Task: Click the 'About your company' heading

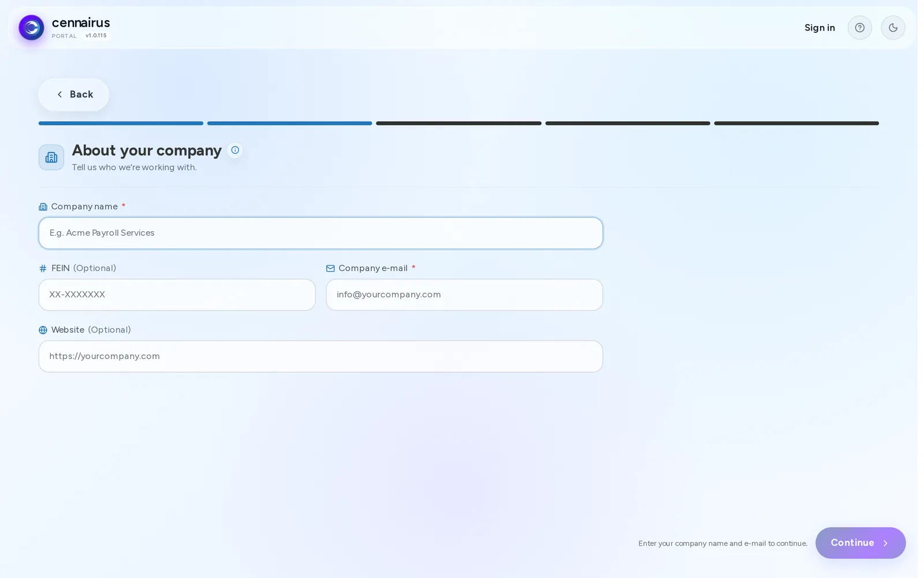Action: pos(147,150)
